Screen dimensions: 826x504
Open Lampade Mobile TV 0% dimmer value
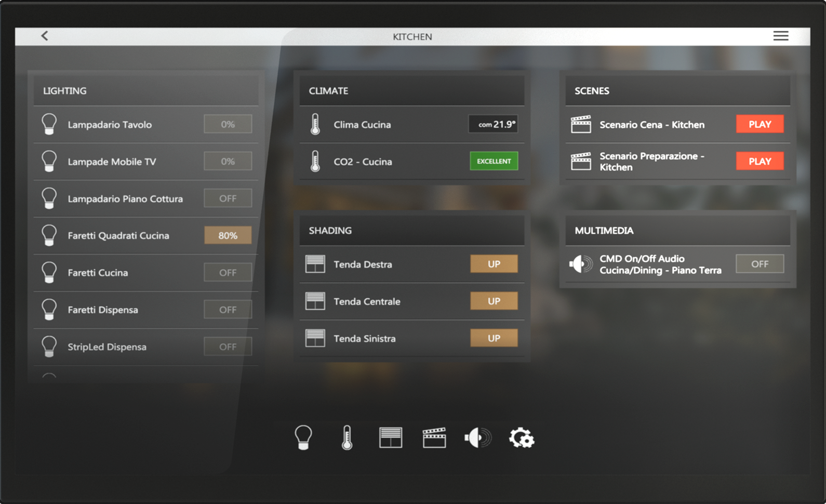(x=228, y=162)
